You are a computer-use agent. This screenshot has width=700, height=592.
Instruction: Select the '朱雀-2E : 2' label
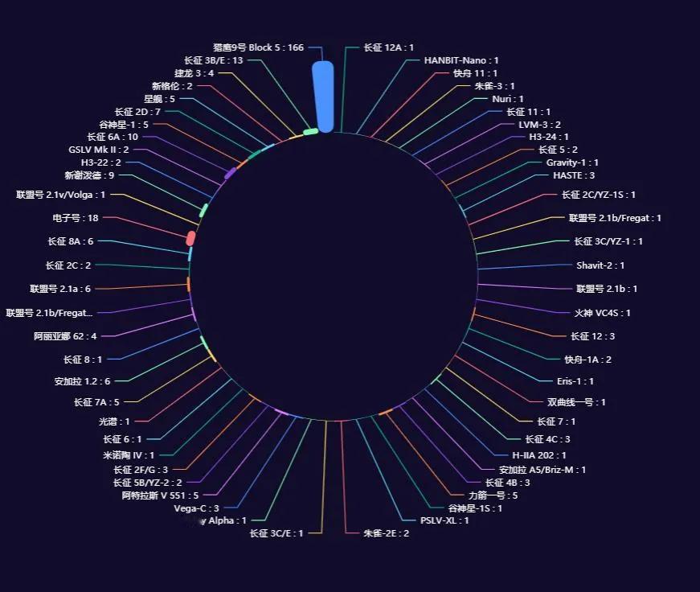[386, 533]
